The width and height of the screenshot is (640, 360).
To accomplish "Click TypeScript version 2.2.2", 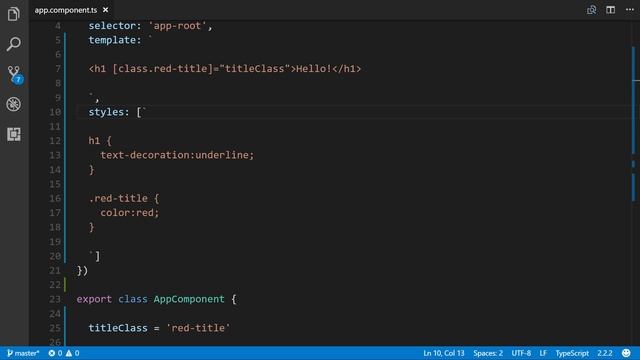I will [604, 353].
